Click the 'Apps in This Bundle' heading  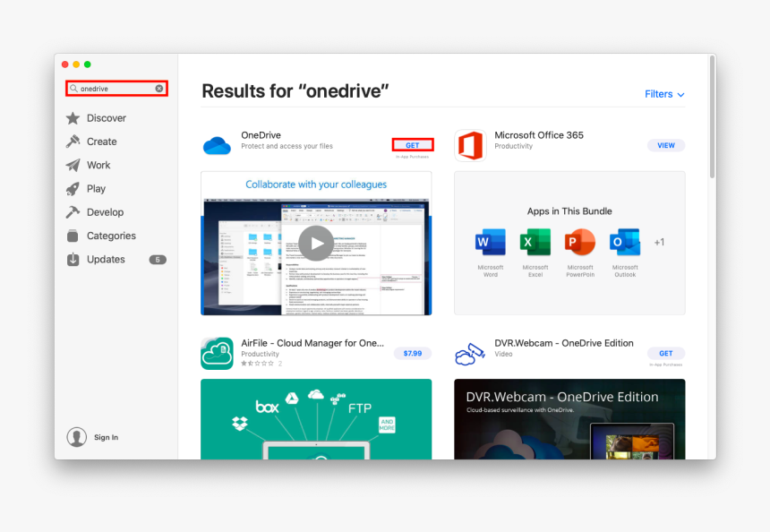569,211
